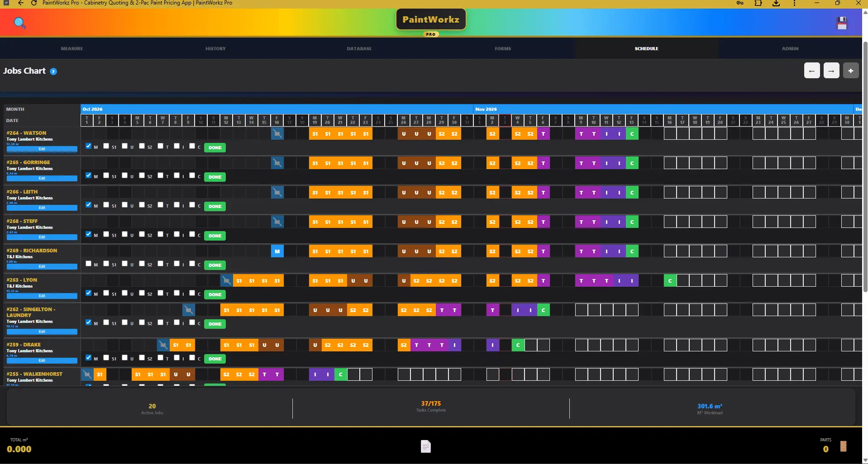Check the S2 checkbox for #268 Steff

[x=142, y=234]
